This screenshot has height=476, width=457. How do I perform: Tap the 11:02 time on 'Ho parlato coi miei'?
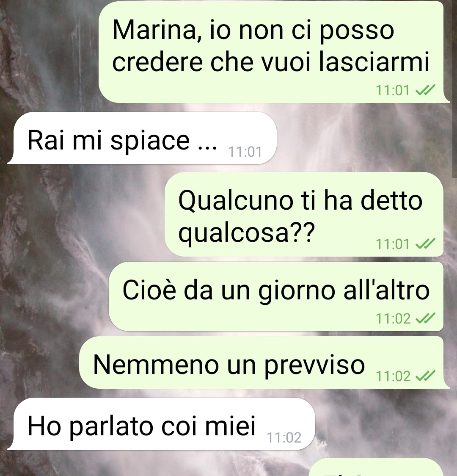click(x=284, y=438)
